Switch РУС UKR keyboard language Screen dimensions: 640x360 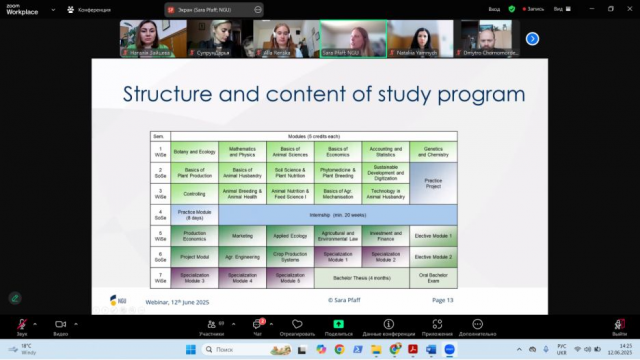pyautogui.click(x=562, y=349)
